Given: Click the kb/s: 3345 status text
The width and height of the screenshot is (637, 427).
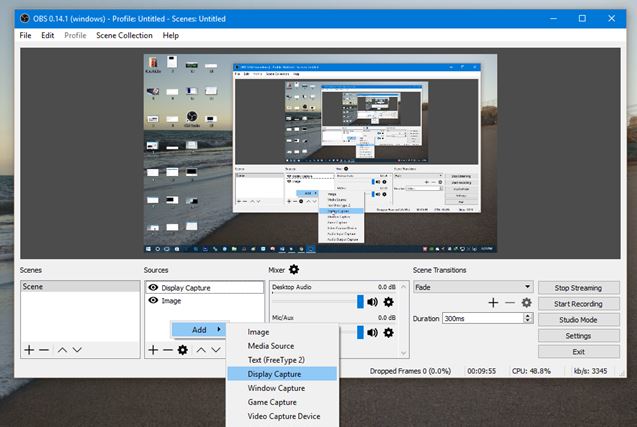Looking at the screenshot, I should tap(591, 371).
